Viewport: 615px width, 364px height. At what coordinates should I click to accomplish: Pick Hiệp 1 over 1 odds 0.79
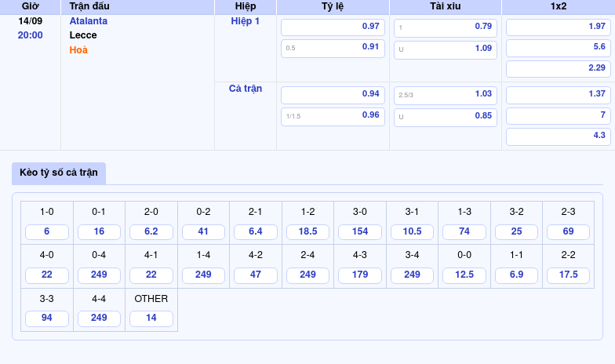coord(446,28)
